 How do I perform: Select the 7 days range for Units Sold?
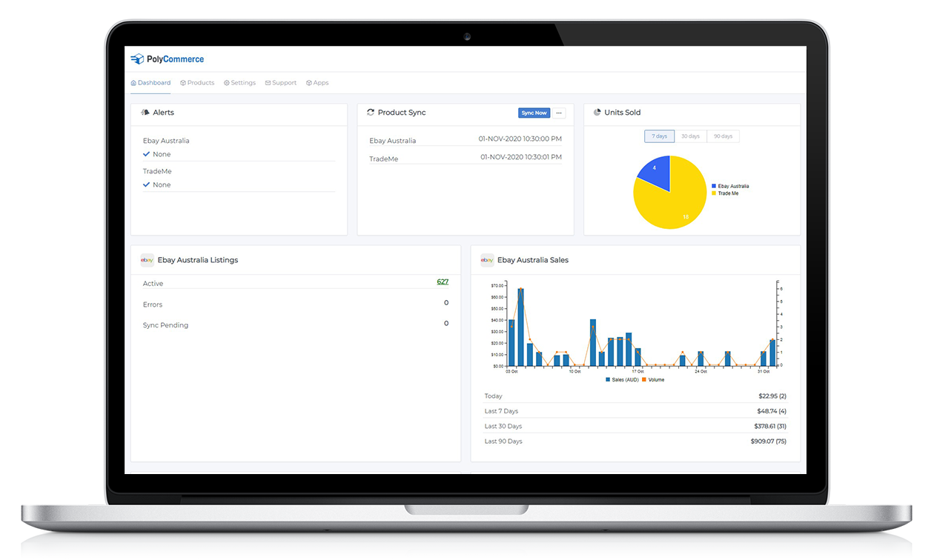pos(659,136)
